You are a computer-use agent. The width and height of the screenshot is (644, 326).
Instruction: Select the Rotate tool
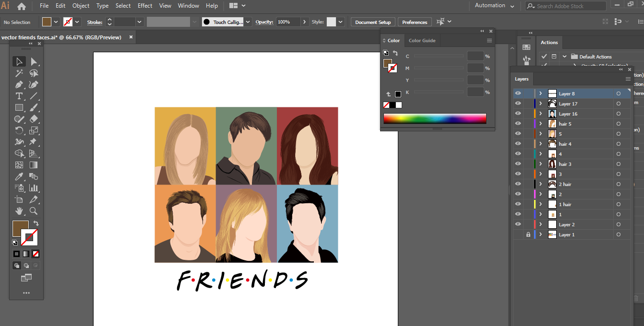(x=19, y=130)
